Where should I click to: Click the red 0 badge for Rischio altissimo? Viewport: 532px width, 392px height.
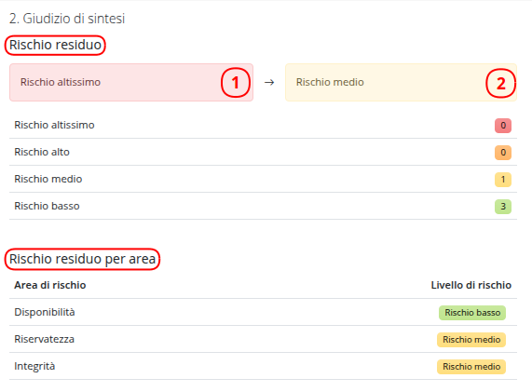(x=503, y=126)
